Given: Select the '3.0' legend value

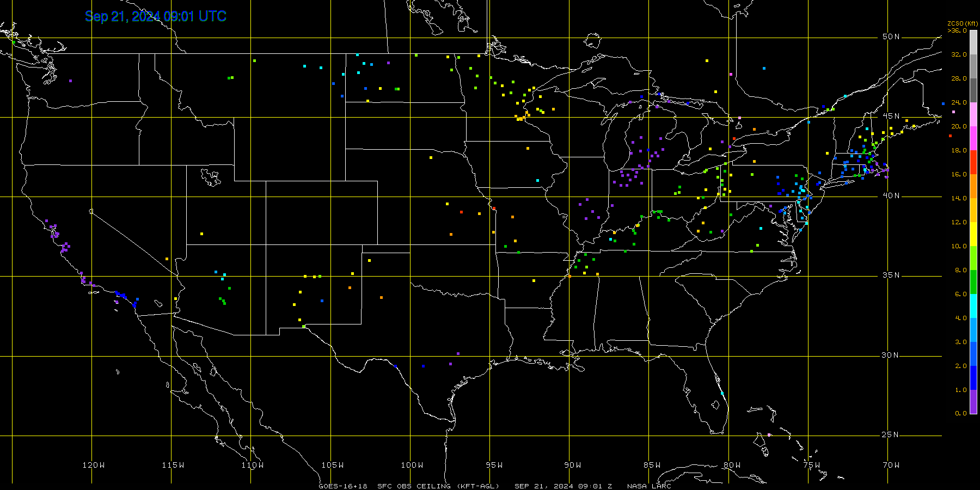Looking at the screenshot, I should [961, 342].
